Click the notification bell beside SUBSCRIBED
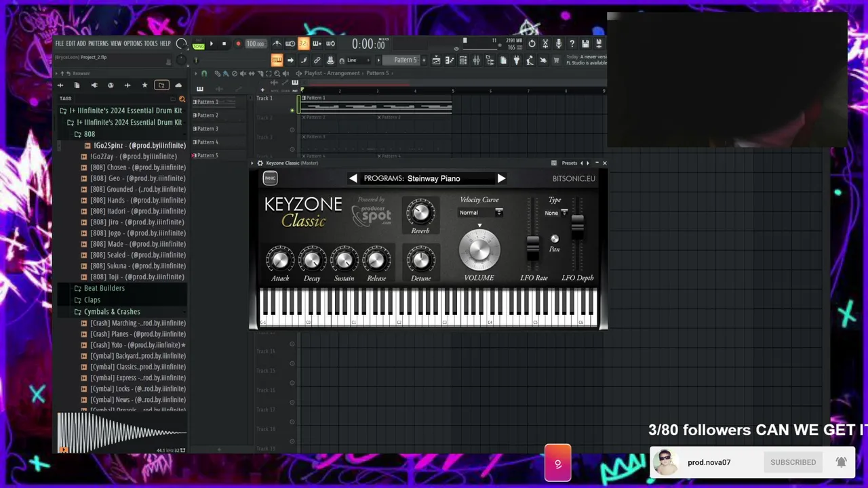The width and height of the screenshot is (868, 488). tap(841, 462)
